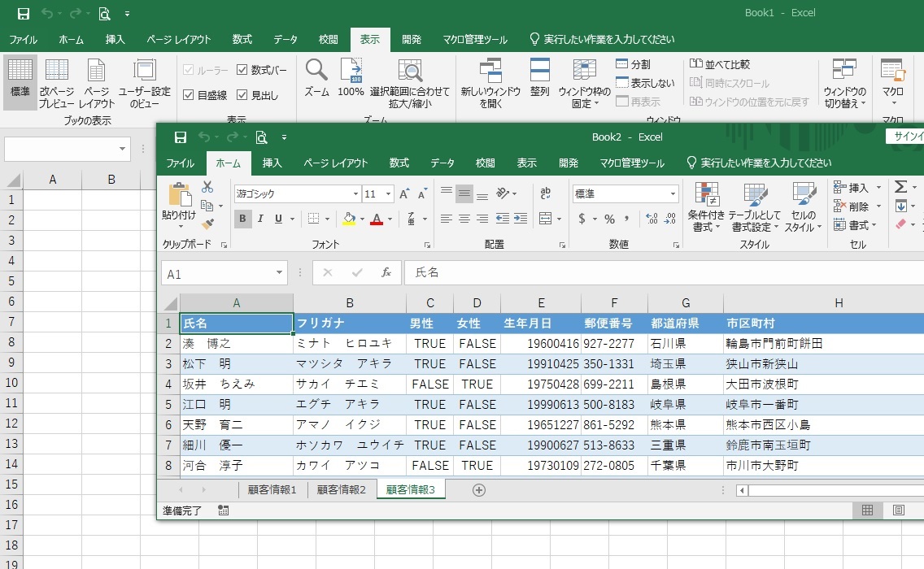Toggle the Headings (見出し) checkbox
The width and height of the screenshot is (924, 569).
(x=242, y=95)
